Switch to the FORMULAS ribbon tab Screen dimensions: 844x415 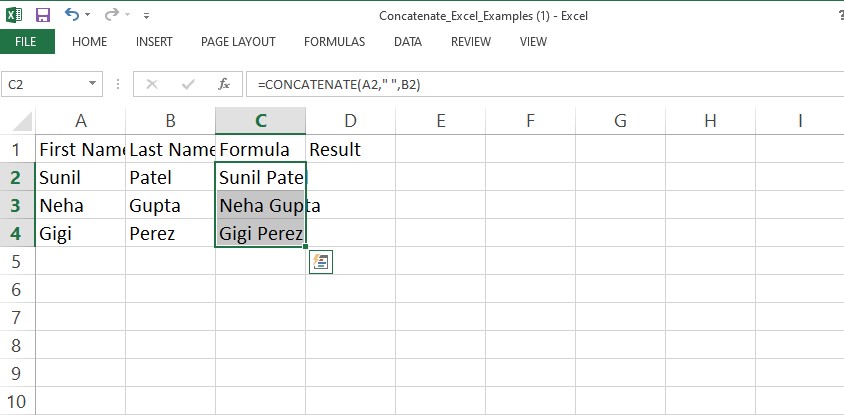click(x=334, y=42)
